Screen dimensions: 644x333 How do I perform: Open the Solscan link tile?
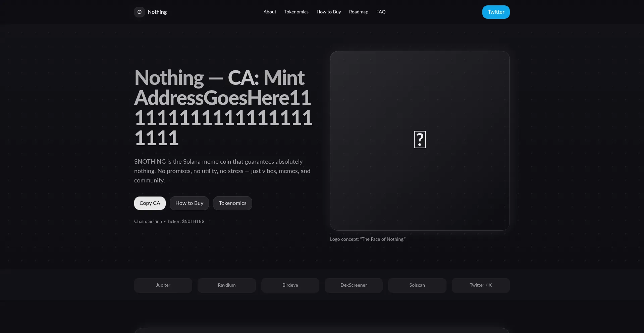coord(417,285)
